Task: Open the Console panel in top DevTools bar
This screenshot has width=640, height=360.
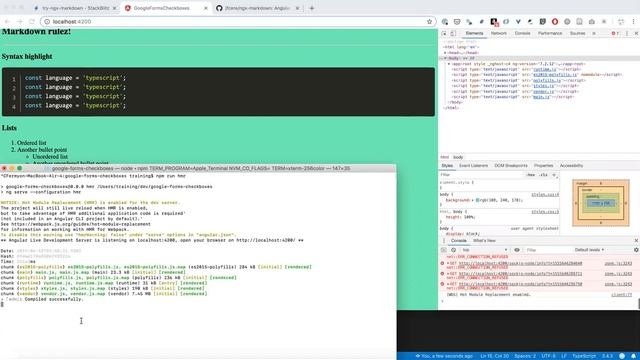Action: 522,33
